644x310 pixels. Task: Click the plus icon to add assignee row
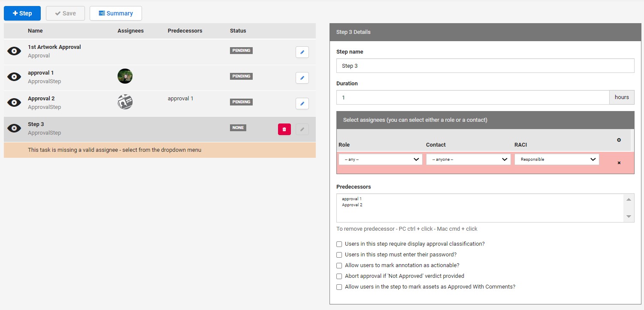619,140
